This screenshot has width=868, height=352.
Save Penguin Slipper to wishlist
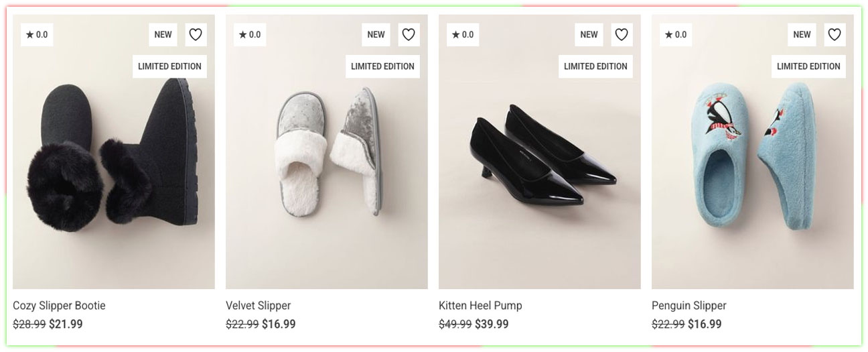(x=834, y=35)
